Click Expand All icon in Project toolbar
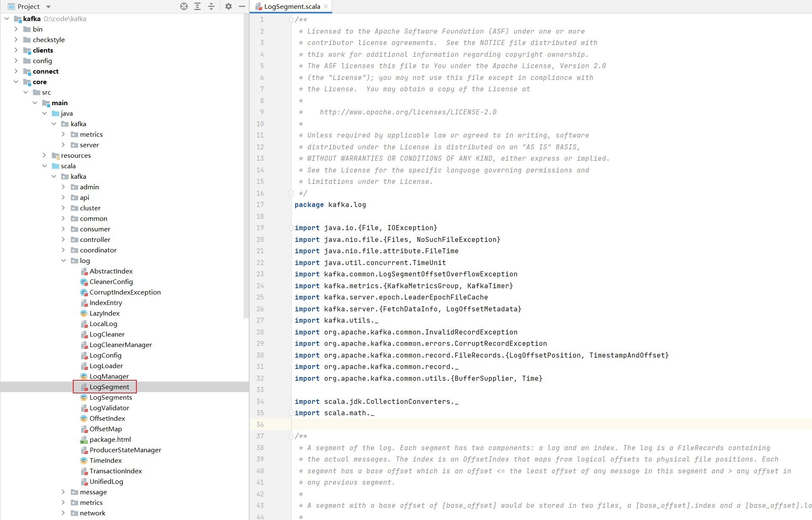812x520 pixels. coord(197,6)
